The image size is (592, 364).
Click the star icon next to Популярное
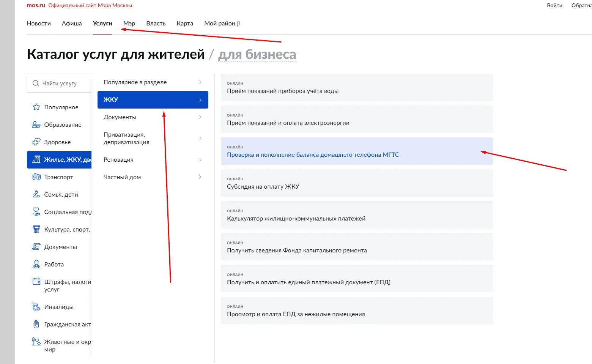coord(36,107)
